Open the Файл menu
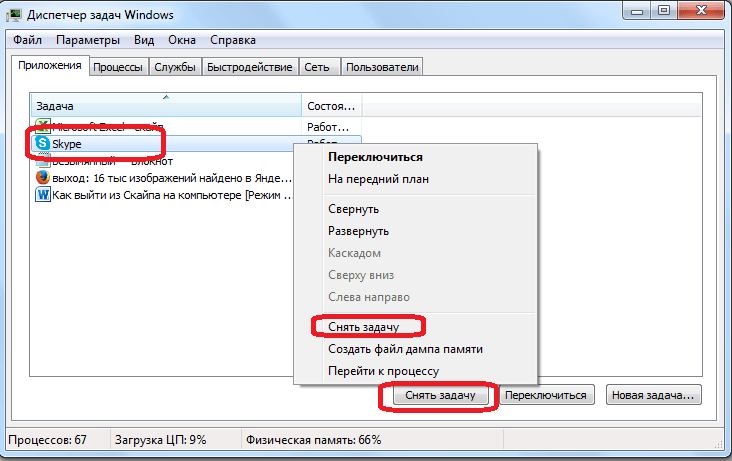The height and width of the screenshot is (461, 732). coord(28,40)
